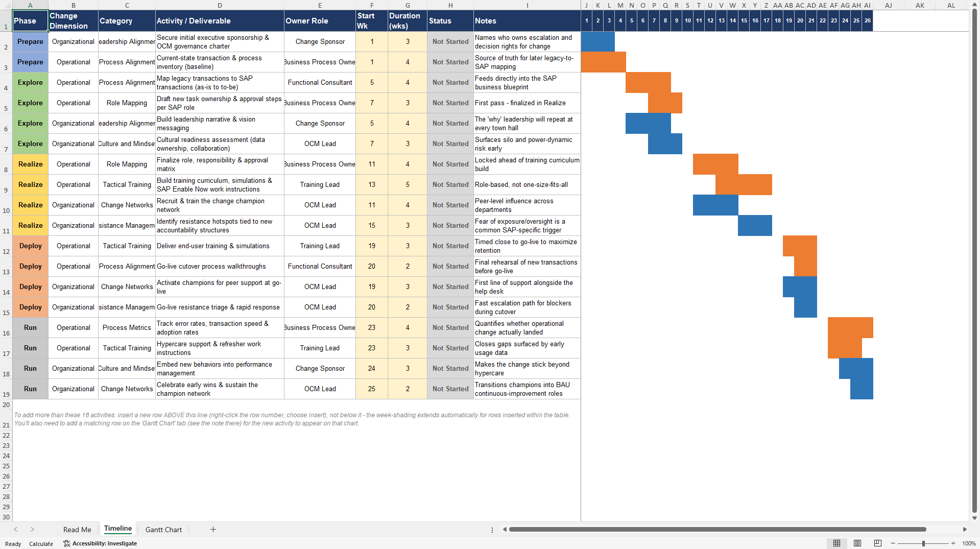Image resolution: width=980 pixels, height=549 pixels.
Task: Click Not Started status for Hypercare support
Action: (x=450, y=348)
